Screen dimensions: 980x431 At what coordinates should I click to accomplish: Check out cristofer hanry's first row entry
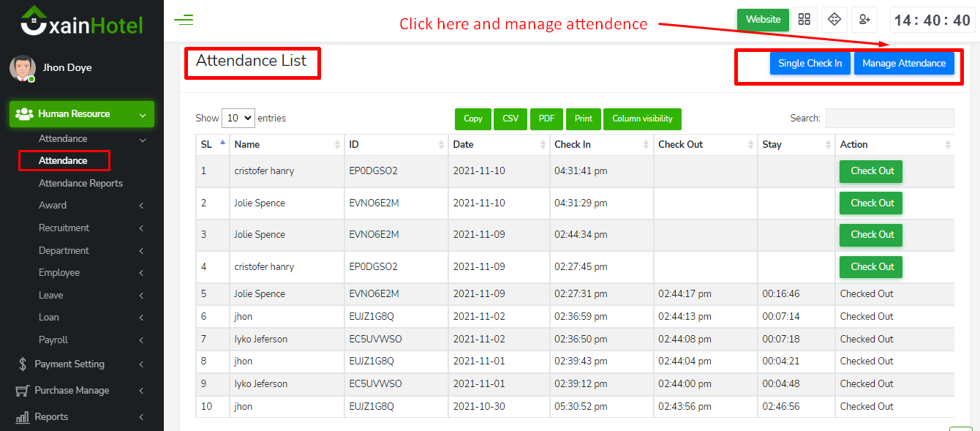coord(871,171)
